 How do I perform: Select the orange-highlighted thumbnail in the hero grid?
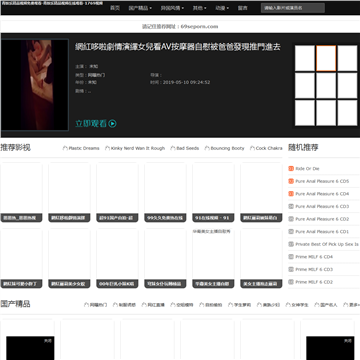(326, 58)
